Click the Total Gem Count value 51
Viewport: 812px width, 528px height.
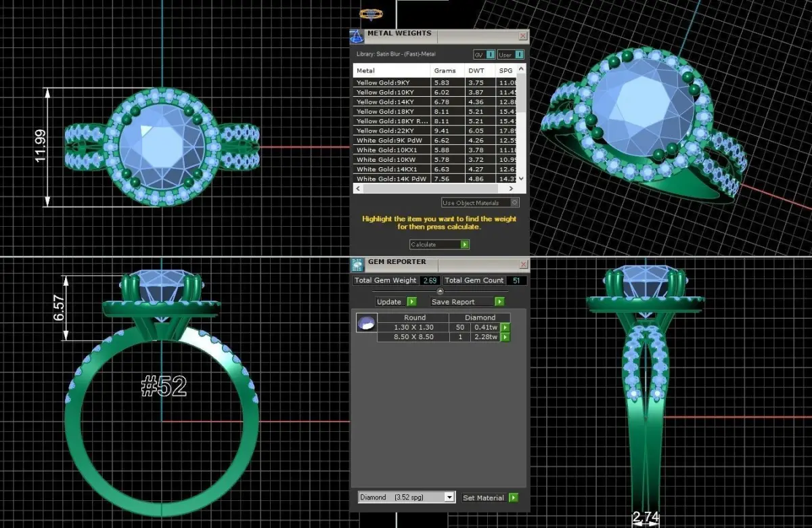point(518,280)
